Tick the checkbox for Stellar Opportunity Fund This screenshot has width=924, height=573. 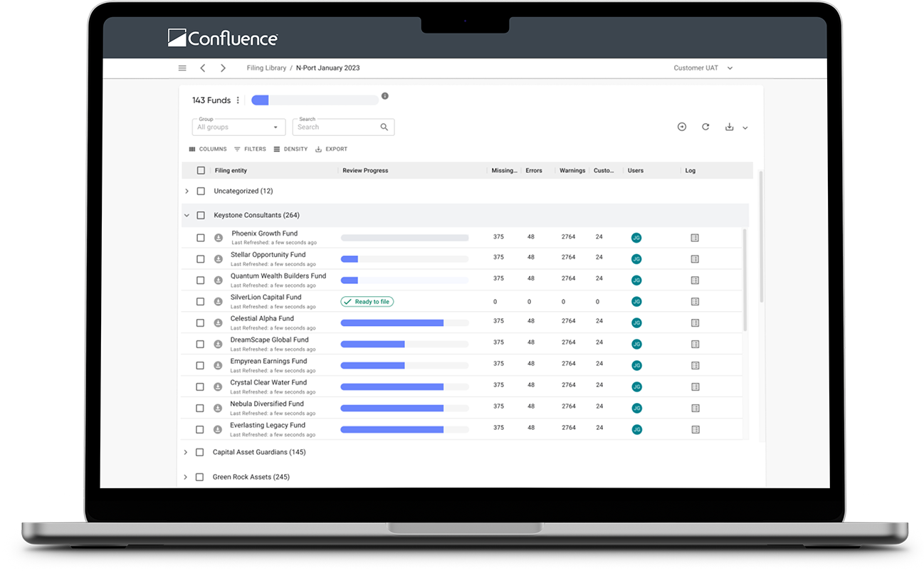[x=201, y=259]
